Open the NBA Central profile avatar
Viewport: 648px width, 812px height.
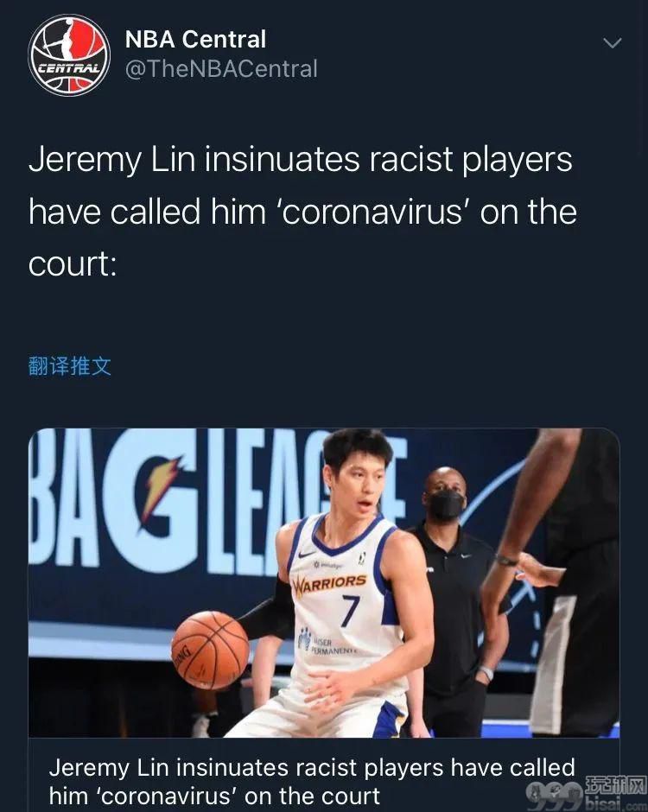tap(69, 55)
